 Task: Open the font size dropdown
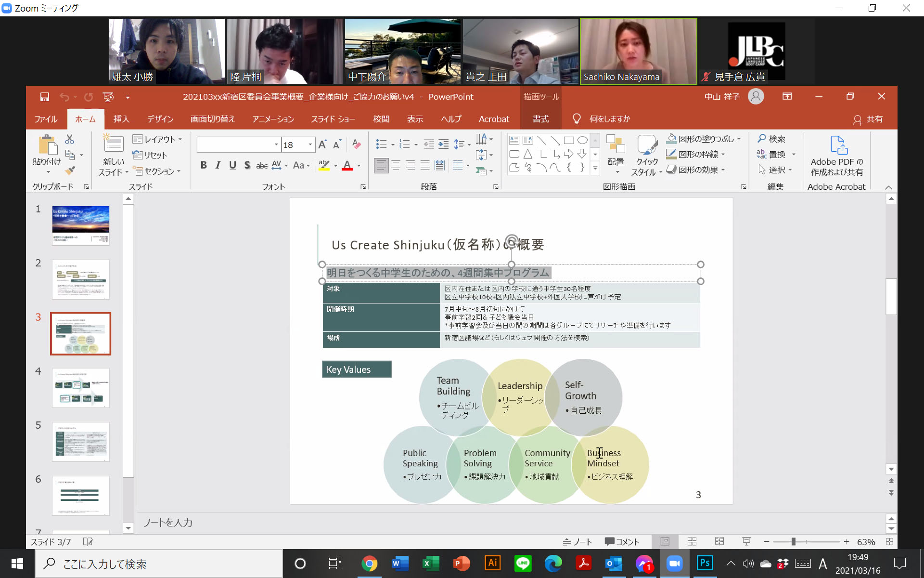coord(310,144)
